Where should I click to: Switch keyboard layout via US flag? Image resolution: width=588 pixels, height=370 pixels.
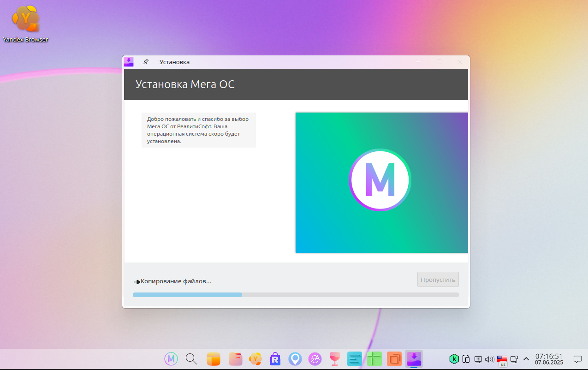(x=502, y=360)
